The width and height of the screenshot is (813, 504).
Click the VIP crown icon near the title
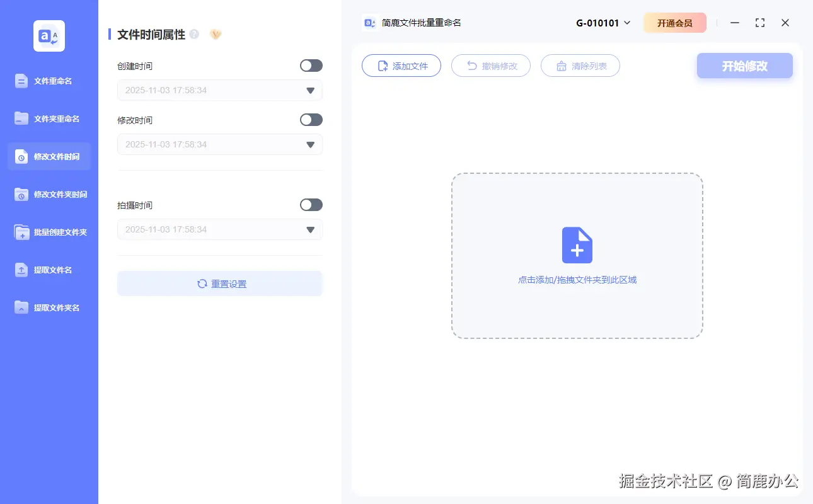pos(215,34)
